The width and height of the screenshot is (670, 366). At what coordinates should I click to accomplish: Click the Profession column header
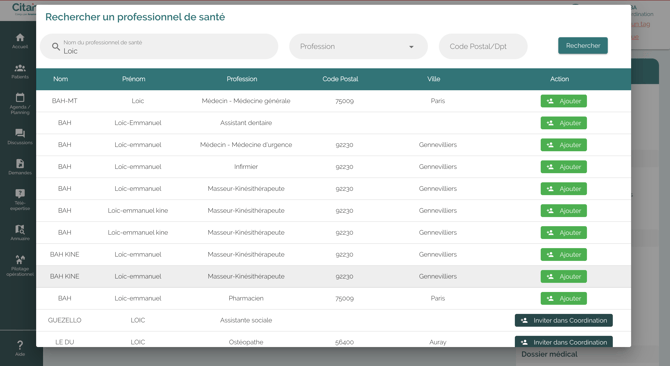tap(242, 79)
